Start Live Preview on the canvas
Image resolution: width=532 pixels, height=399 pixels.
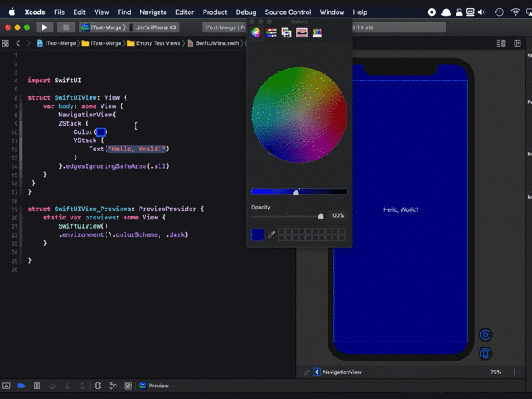pos(485,335)
